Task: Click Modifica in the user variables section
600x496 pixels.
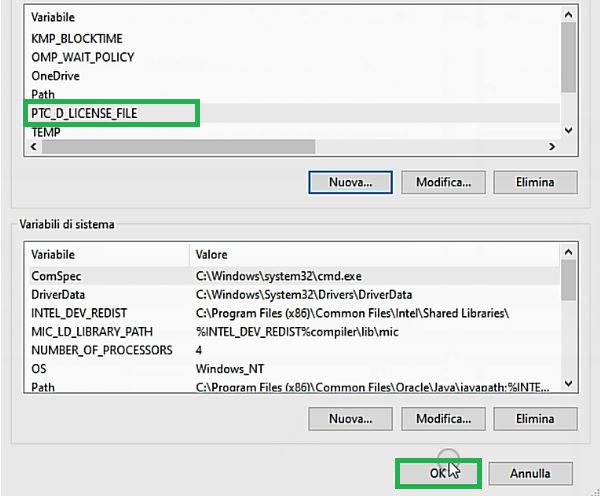Action: coord(443,182)
